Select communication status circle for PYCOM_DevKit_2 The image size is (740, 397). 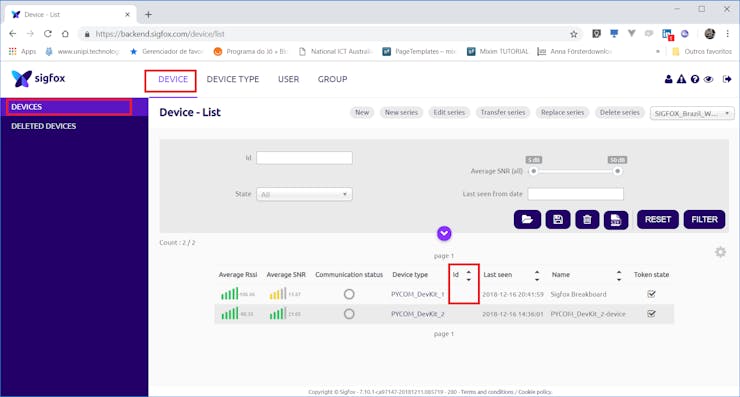coord(349,314)
